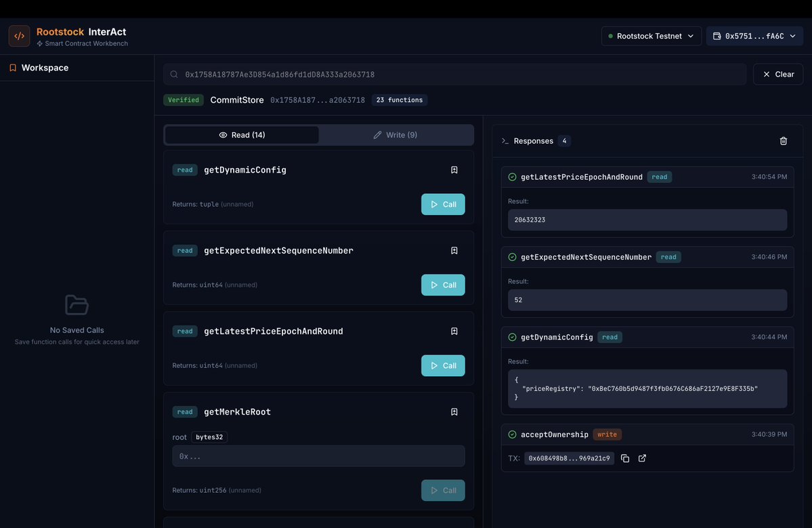Switch to the Read (14) tab

(x=242, y=135)
